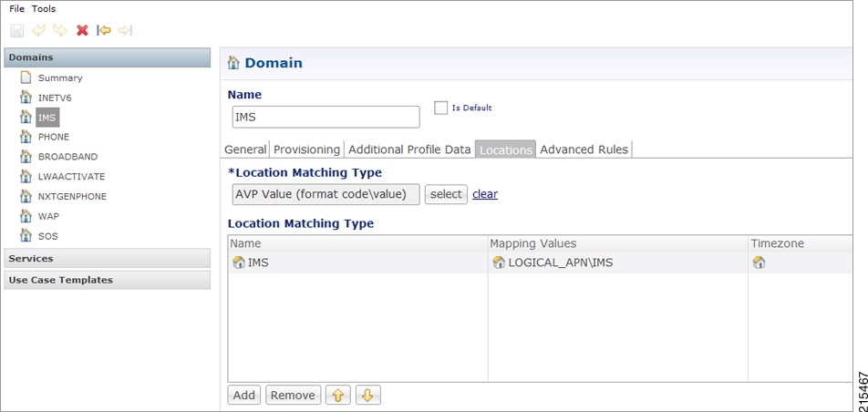Click the AVP Value location matching field
The height and width of the screenshot is (412, 868).
pos(326,194)
